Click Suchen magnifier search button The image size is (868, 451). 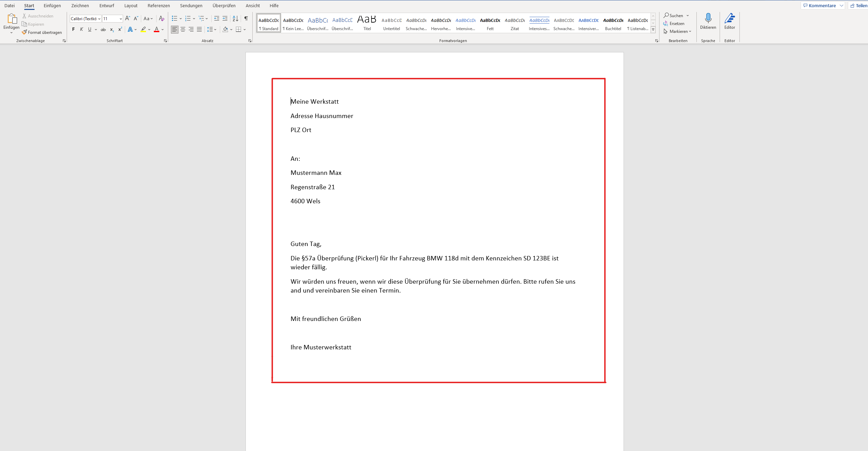click(x=673, y=16)
